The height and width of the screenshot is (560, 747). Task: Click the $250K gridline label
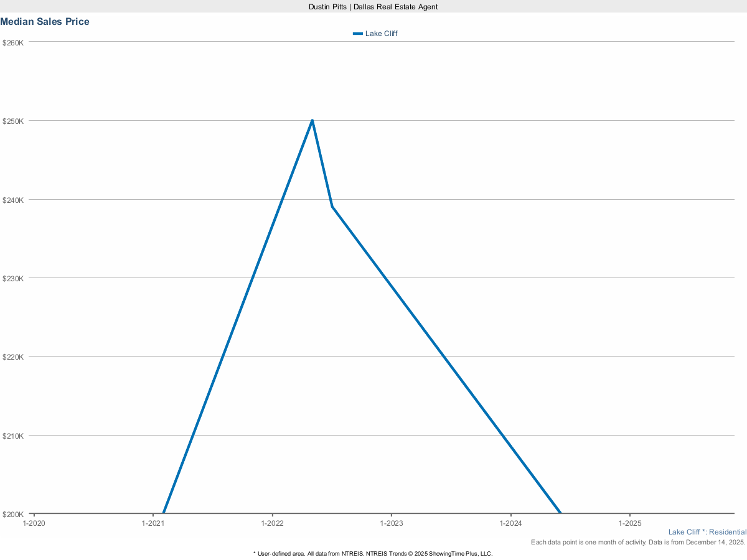(x=14, y=121)
